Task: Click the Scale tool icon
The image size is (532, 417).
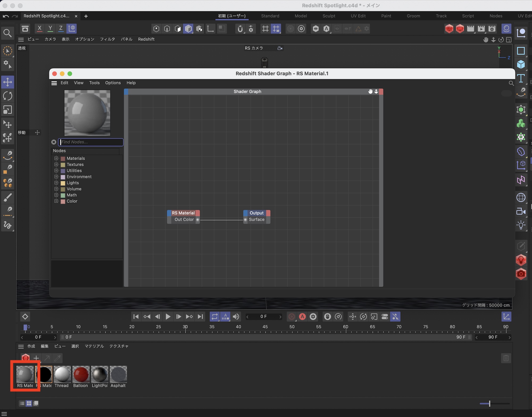Action: (x=7, y=110)
